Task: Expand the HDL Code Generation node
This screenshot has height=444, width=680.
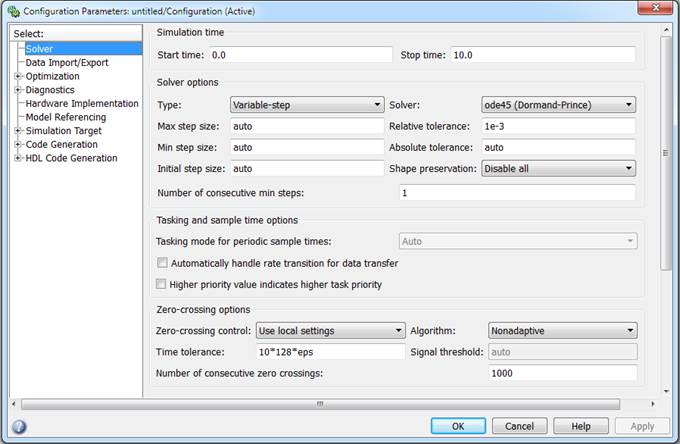Action: pyautogui.click(x=18, y=158)
